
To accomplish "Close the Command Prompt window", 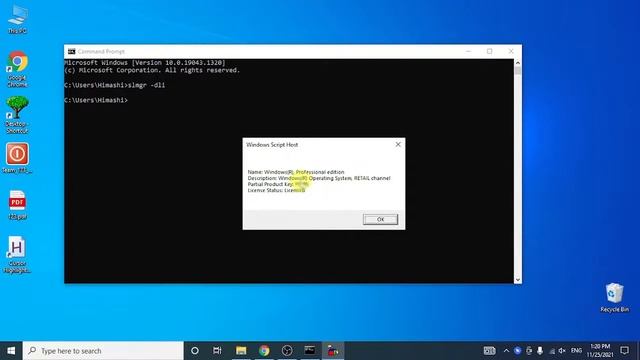I will pos(511,51).
